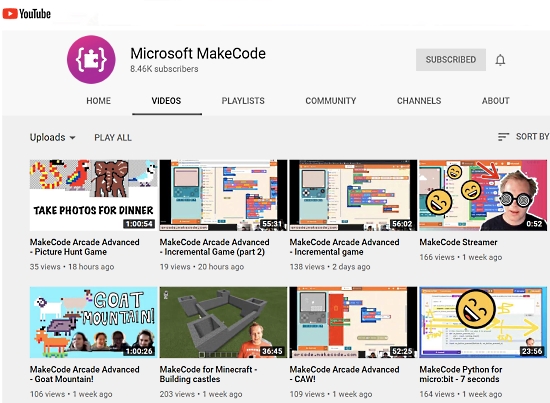The image size is (550, 403).
Task: Select the Channels tab
Action: click(419, 101)
